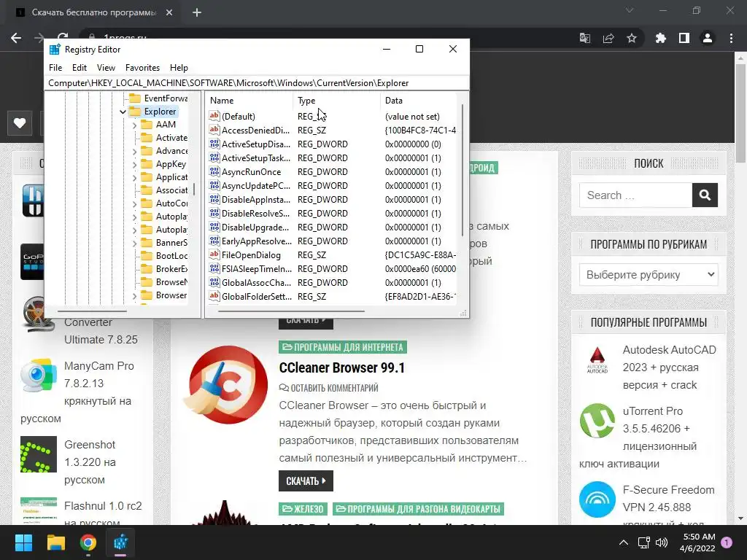This screenshot has height=560, width=747.
Task: Select the (Default) registry value
Action: (x=239, y=117)
